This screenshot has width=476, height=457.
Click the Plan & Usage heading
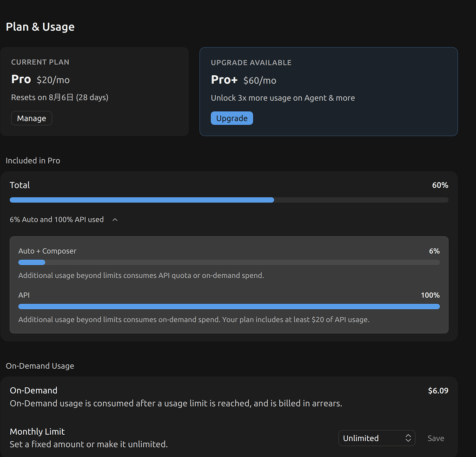[40, 27]
